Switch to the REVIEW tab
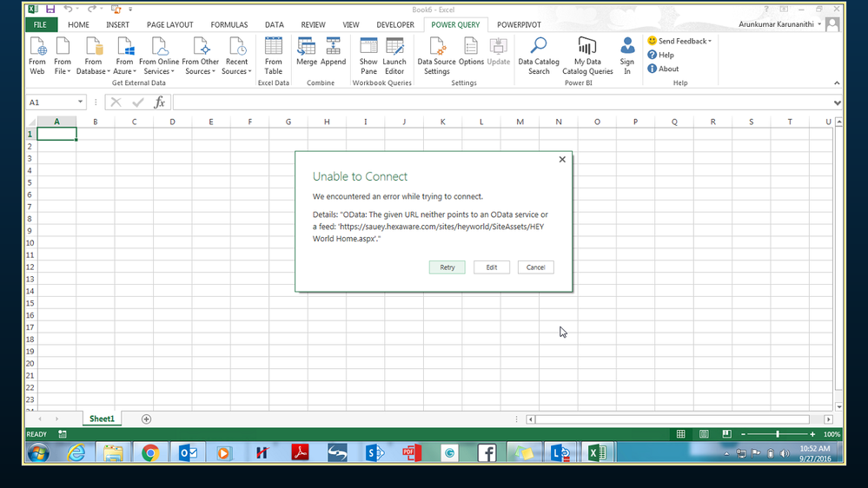The image size is (868, 488). pos(314,25)
